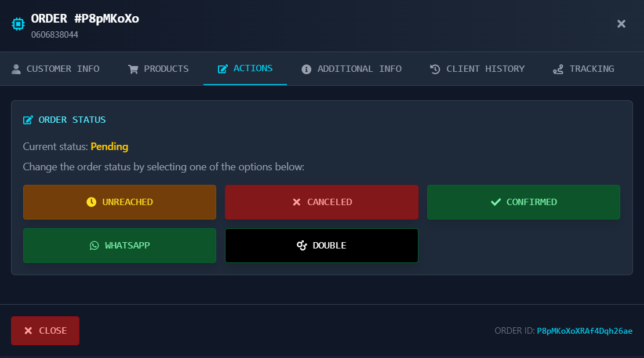Click the clock icon on the Unreached button
644x358 pixels.
pos(91,202)
